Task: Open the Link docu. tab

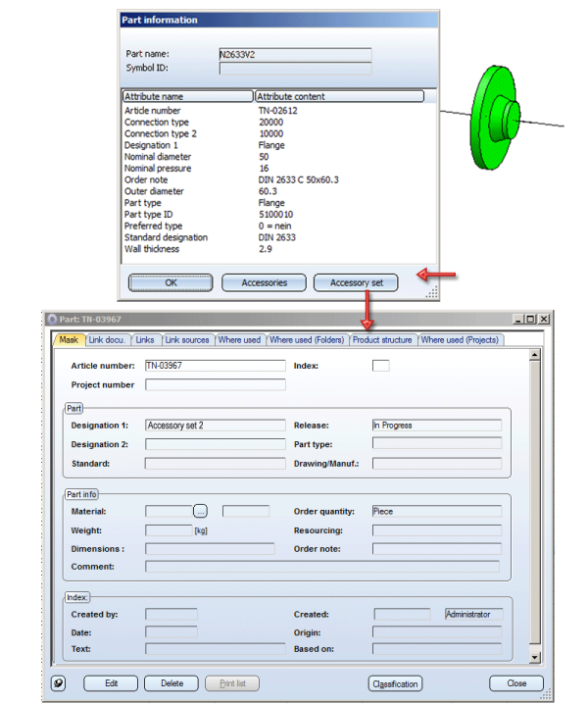Action: tap(107, 340)
